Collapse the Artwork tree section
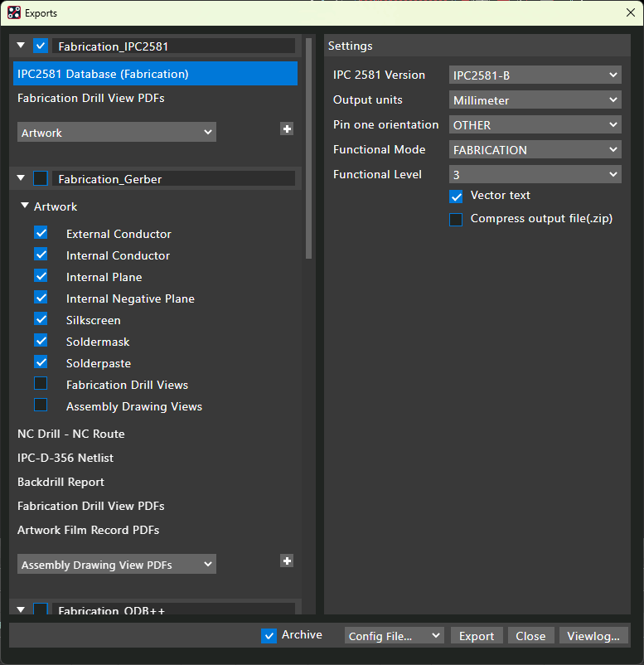 [x=25, y=206]
